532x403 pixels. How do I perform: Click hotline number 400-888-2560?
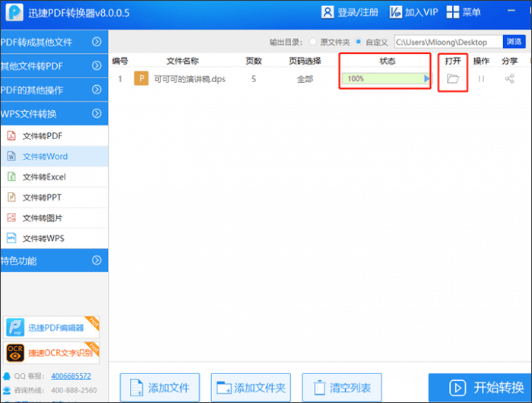click(74, 390)
